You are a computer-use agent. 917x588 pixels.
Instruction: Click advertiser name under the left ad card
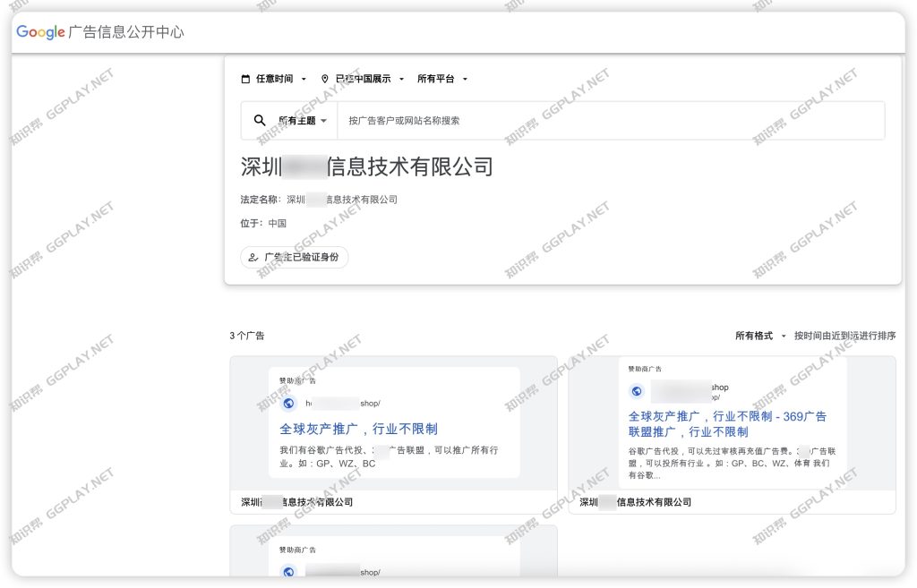pos(297,502)
